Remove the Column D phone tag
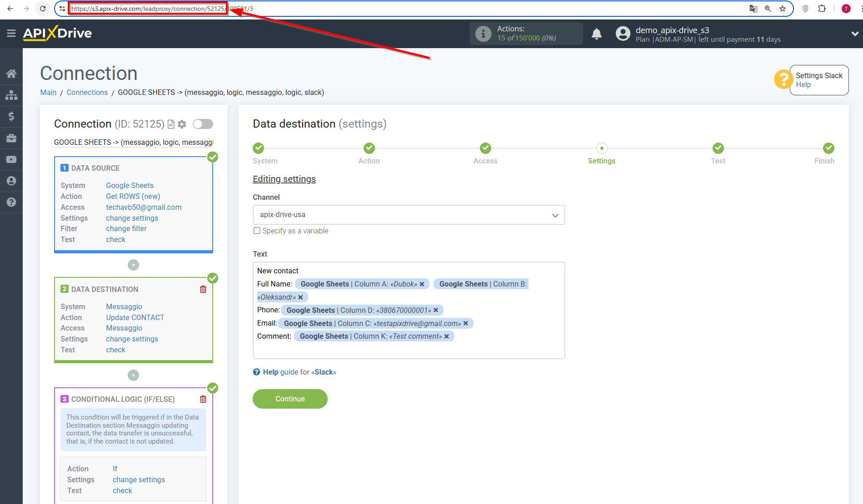 point(436,310)
